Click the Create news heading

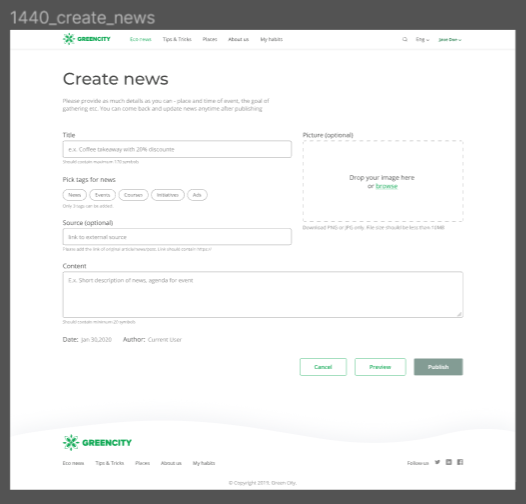[115, 79]
